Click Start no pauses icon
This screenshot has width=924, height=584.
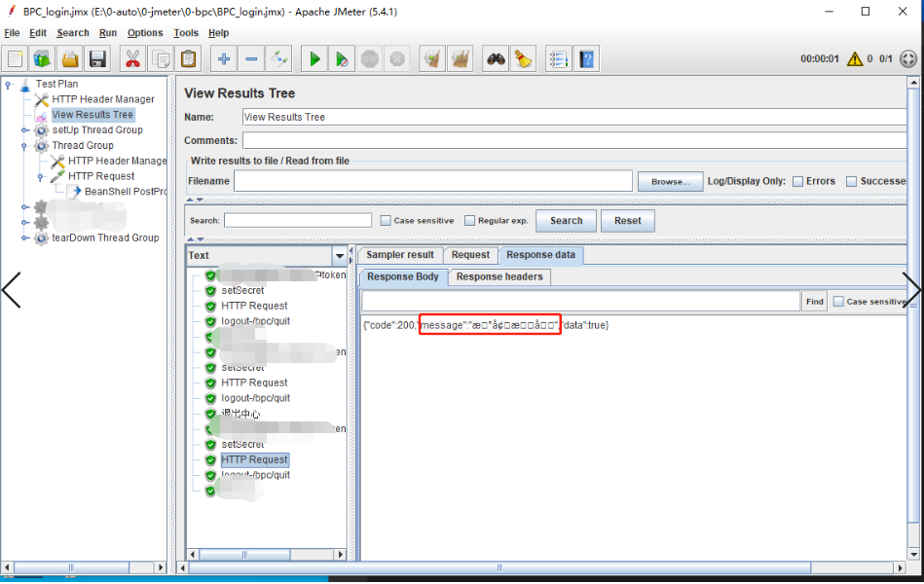point(342,59)
